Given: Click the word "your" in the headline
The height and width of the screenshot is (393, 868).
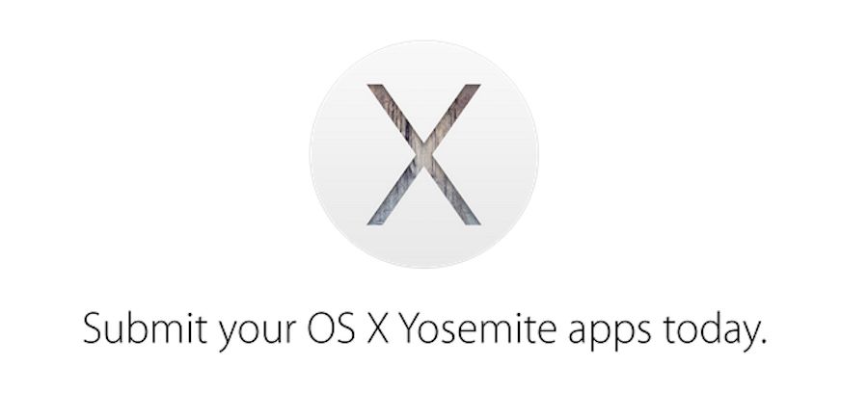Looking at the screenshot, I should [258, 333].
